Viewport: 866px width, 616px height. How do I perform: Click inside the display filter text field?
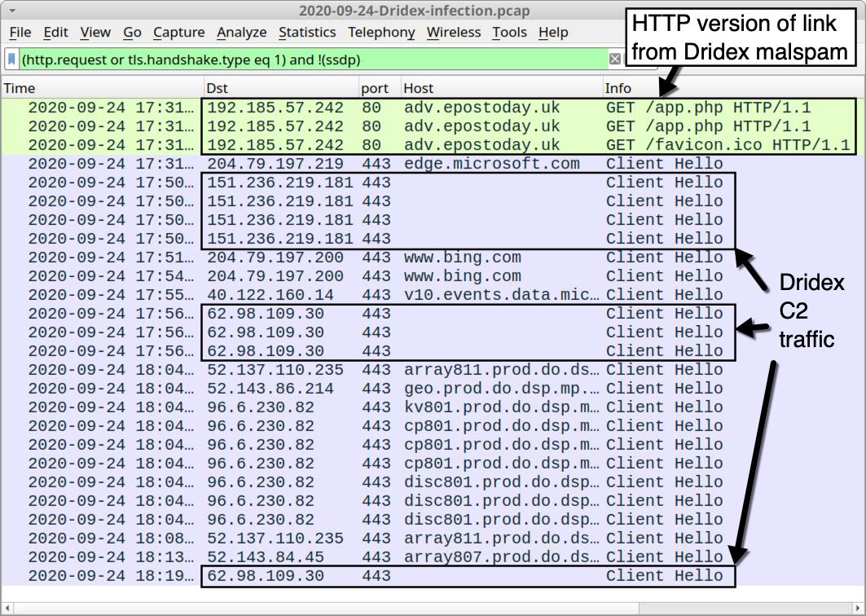click(310, 59)
